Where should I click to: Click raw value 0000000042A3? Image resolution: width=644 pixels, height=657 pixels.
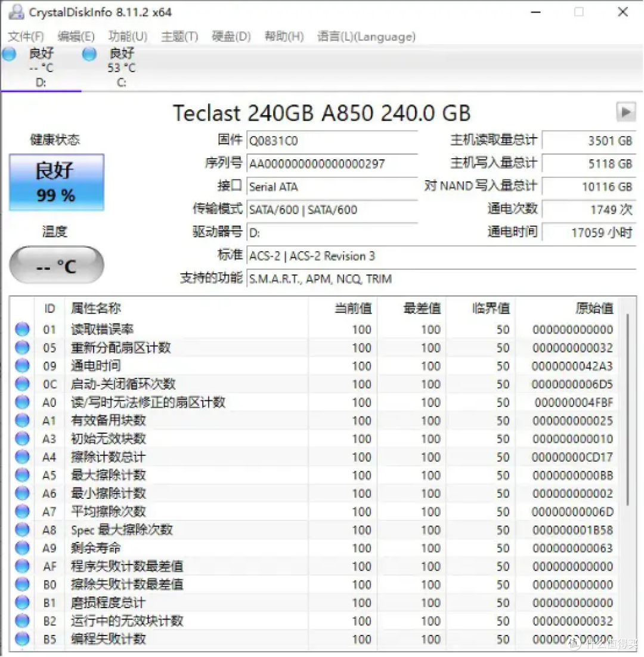point(572,366)
